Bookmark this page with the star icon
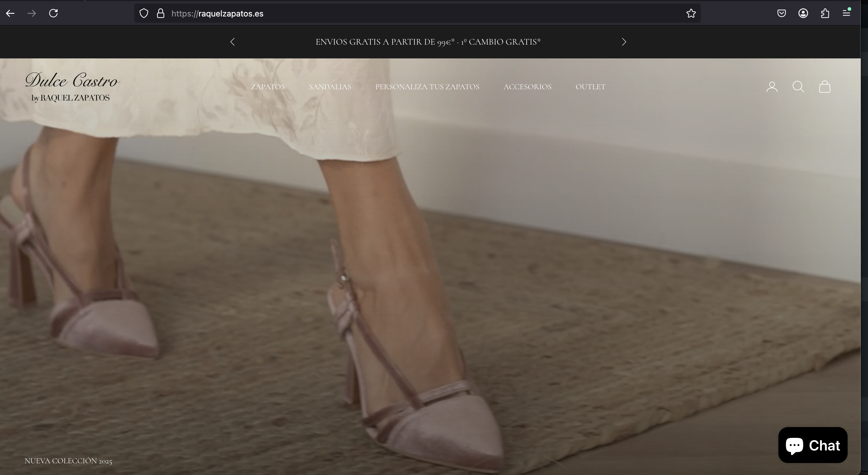This screenshot has height=475, width=868. click(x=691, y=13)
